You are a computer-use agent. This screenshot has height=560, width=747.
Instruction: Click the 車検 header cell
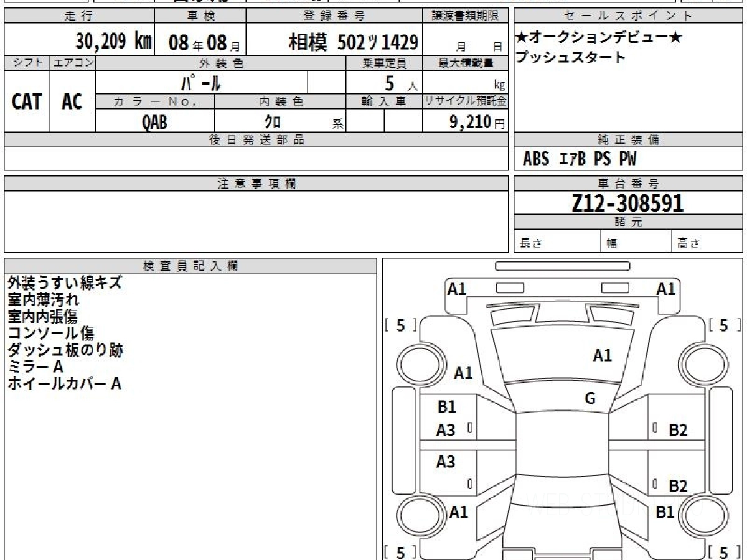click(x=200, y=16)
